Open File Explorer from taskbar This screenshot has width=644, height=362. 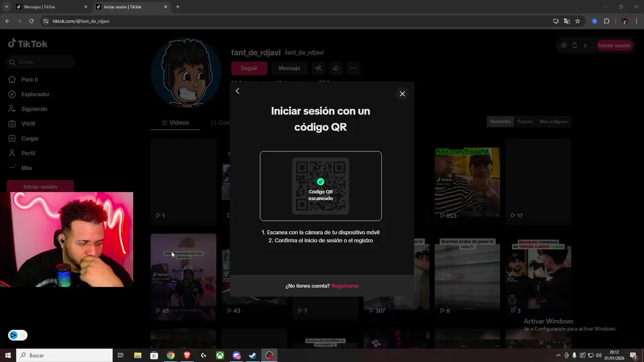137,355
